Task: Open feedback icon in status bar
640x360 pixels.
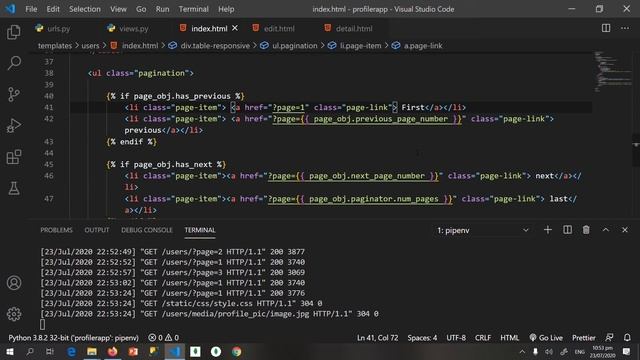Action: [x=609, y=338]
